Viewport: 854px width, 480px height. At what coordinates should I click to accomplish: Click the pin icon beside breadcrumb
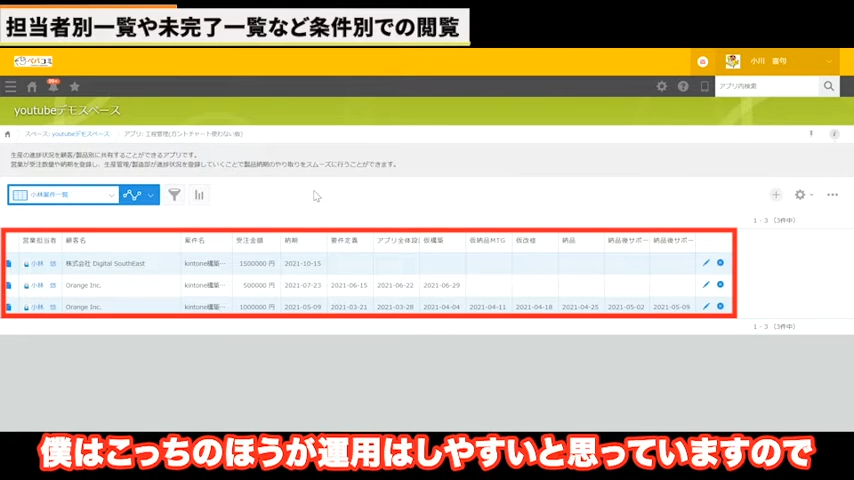click(x=811, y=134)
